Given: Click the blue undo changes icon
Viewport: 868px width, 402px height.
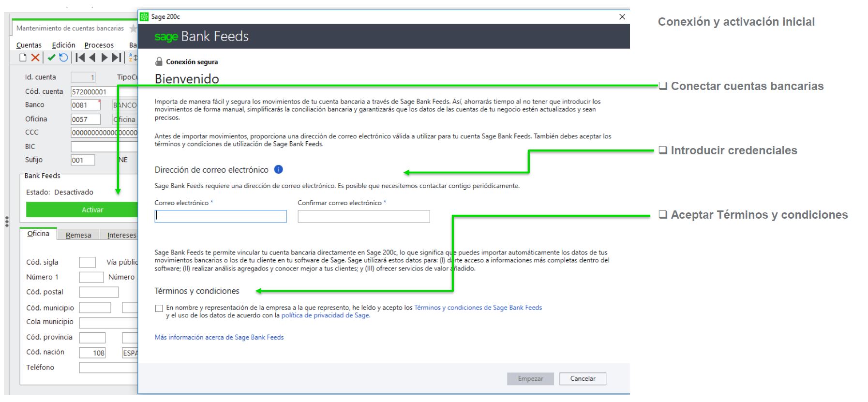Looking at the screenshot, I should click(x=63, y=58).
